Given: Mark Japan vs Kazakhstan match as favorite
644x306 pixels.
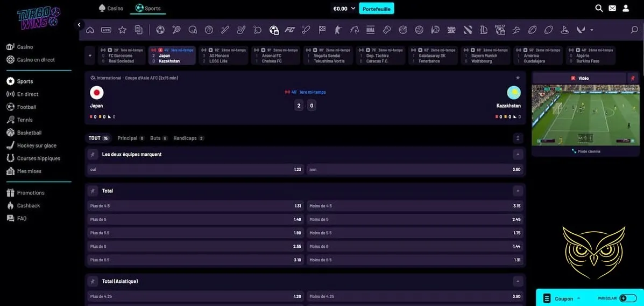Looking at the screenshot, I should 518,78.
